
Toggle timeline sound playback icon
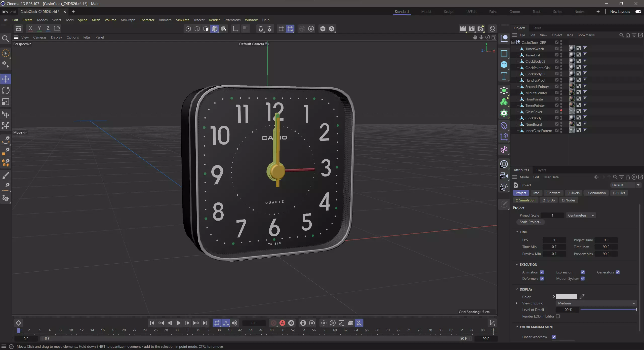[x=234, y=323]
